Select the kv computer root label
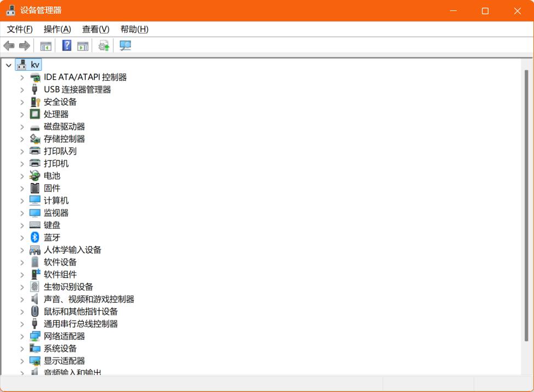 point(35,65)
